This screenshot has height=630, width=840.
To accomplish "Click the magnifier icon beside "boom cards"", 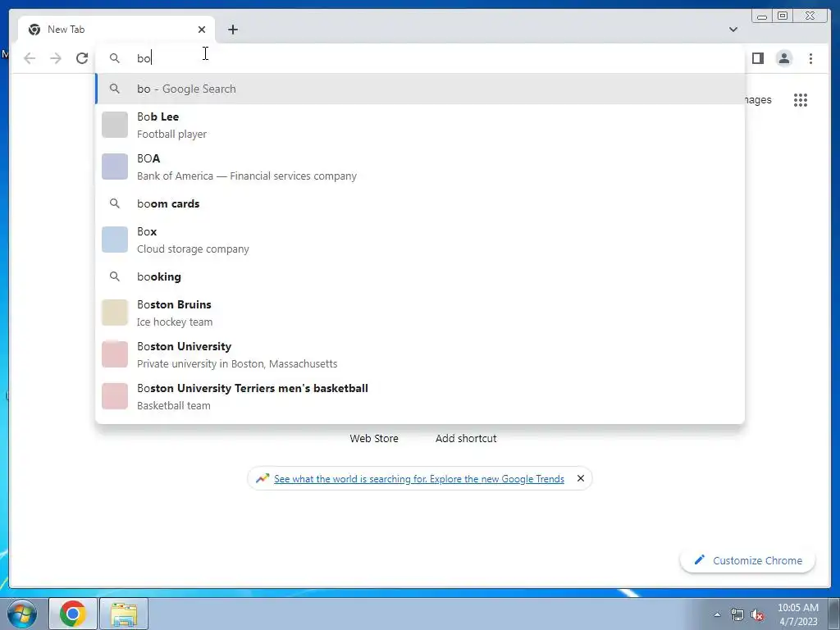I will click(114, 203).
